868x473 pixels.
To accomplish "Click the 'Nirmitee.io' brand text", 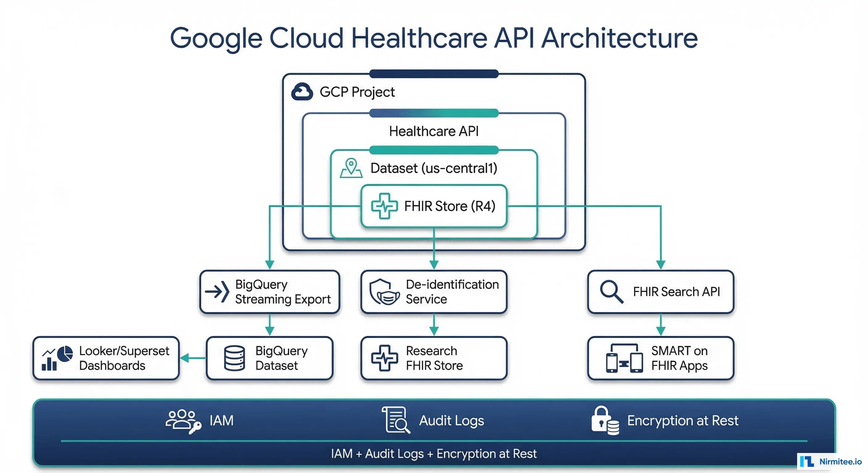I will [x=840, y=461].
